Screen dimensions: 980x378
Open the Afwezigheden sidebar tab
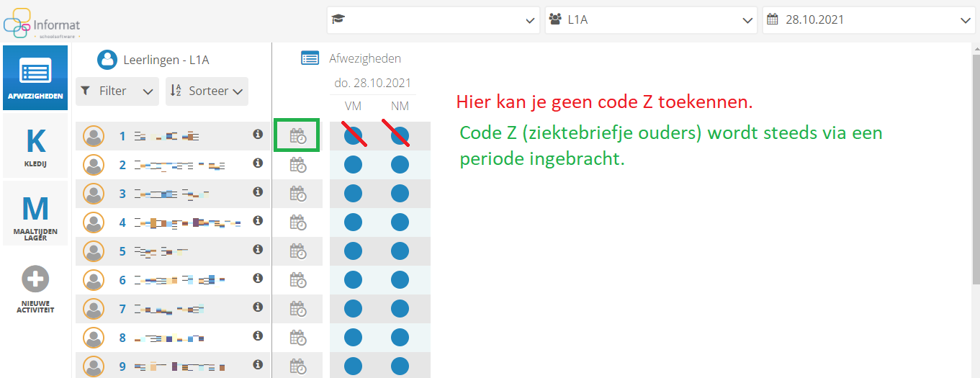[x=35, y=78]
